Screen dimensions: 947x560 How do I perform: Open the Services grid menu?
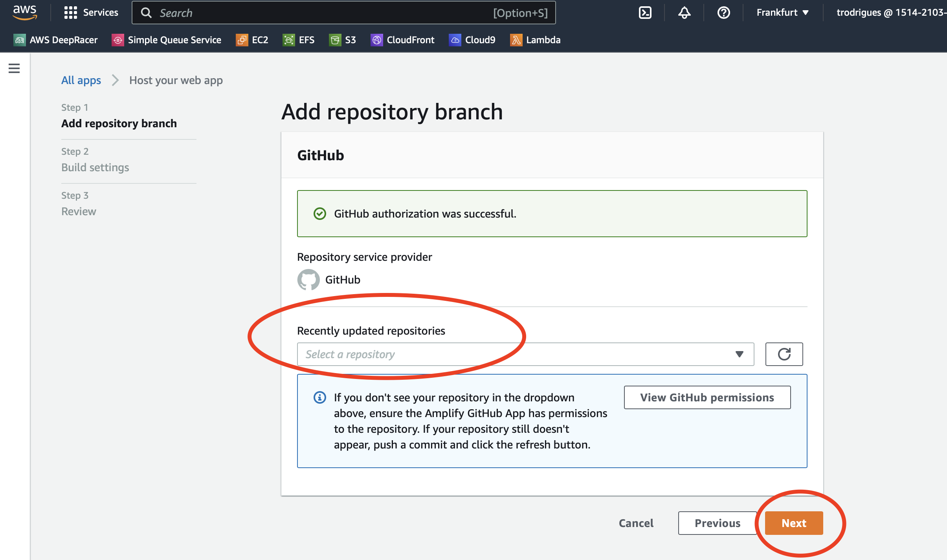(71, 13)
